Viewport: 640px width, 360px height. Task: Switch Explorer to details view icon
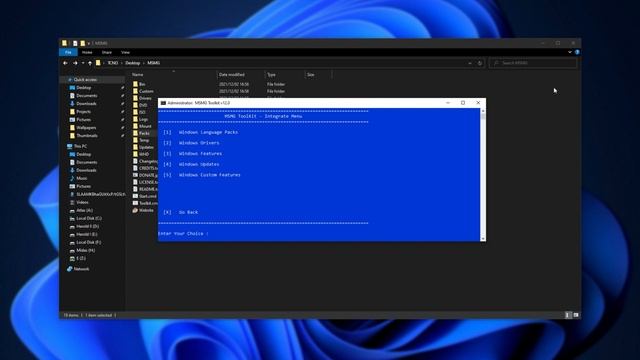point(567,315)
